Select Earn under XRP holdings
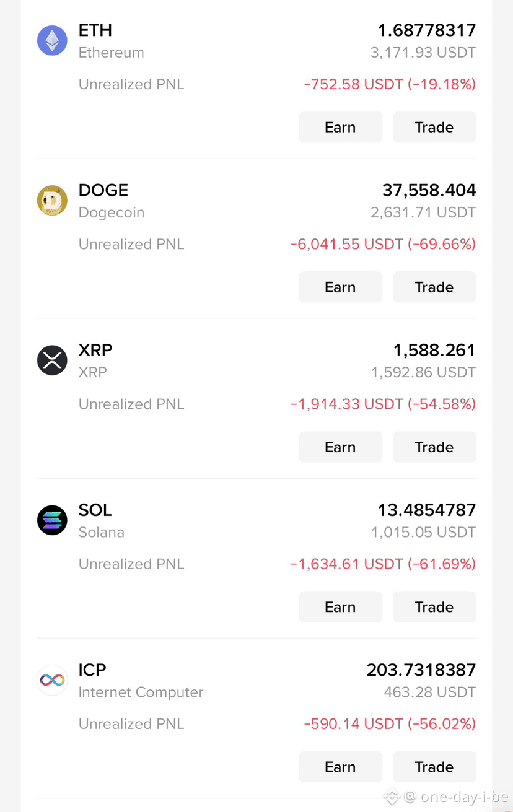This screenshot has height=812, width=513. coord(341,447)
